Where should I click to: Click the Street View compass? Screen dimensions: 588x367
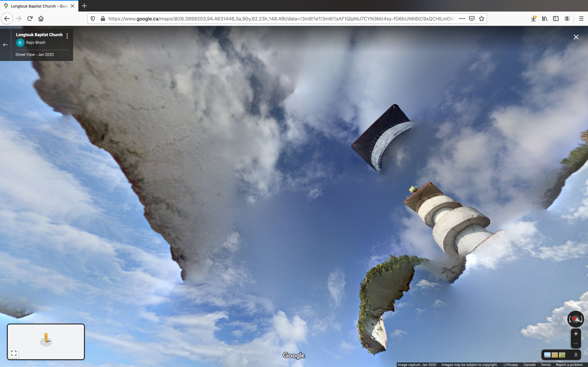point(575,319)
